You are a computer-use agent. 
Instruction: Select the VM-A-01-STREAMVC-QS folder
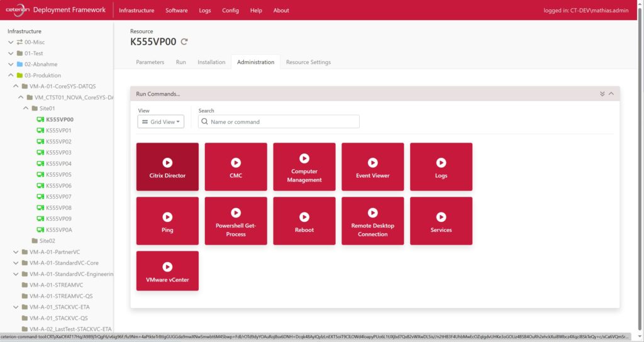pos(57,296)
